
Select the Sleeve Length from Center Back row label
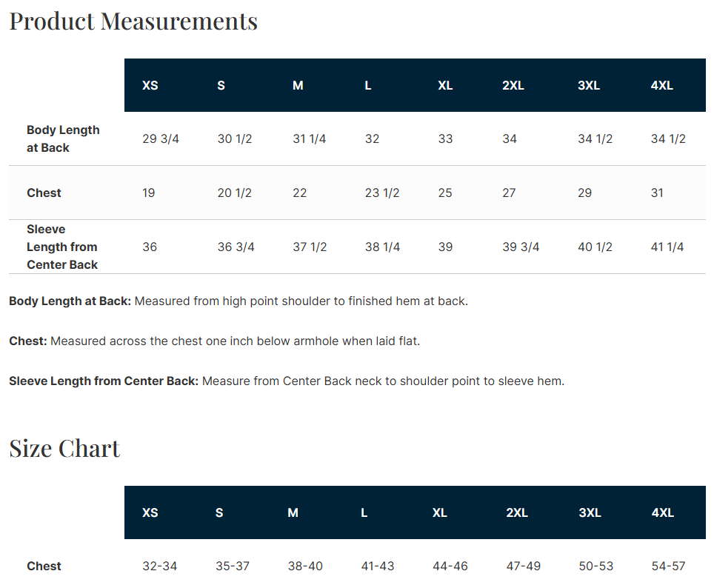point(62,247)
